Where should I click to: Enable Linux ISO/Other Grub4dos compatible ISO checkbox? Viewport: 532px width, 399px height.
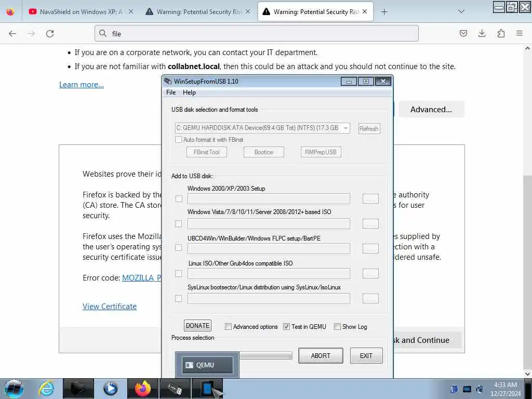pyautogui.click(x=179, y=273)
